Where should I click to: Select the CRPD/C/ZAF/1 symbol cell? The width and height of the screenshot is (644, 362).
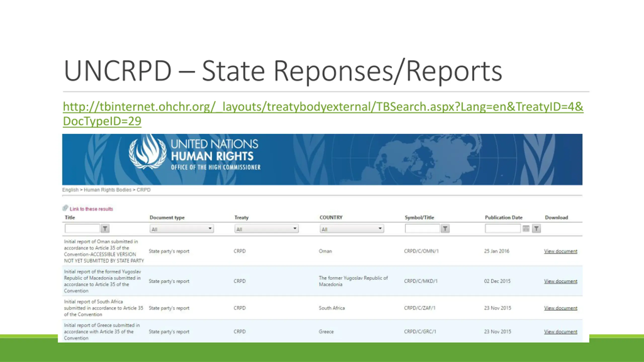point(420,308)
